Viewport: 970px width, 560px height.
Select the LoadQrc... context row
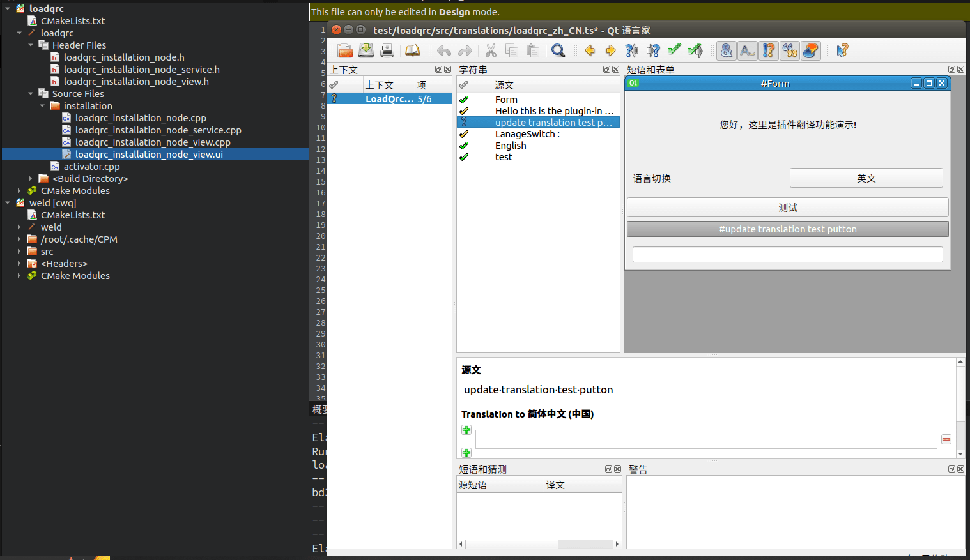[x=389, y=99]
